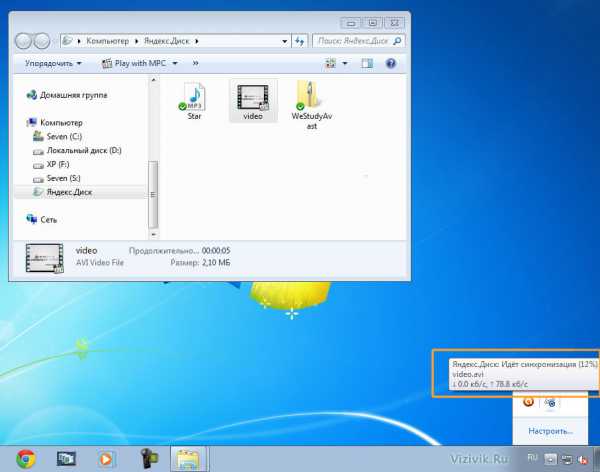Open the view options dropdown arrow
The width and height of the screenshot is (600, 472).
point(345,63)
